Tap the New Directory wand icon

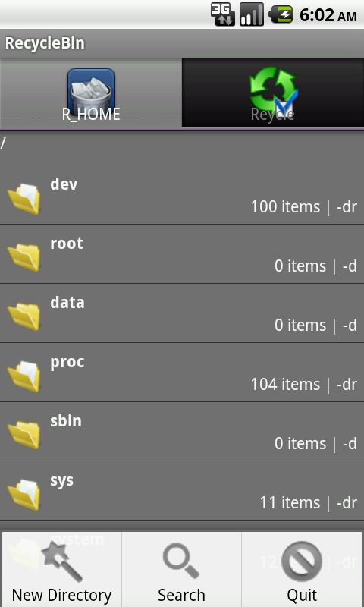click(x=62, y=561)
